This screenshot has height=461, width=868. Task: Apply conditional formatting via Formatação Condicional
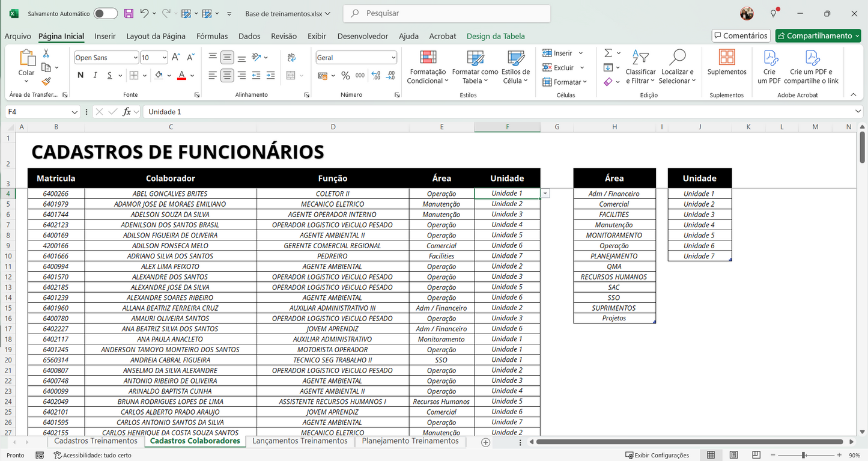(x=427, y=67)
